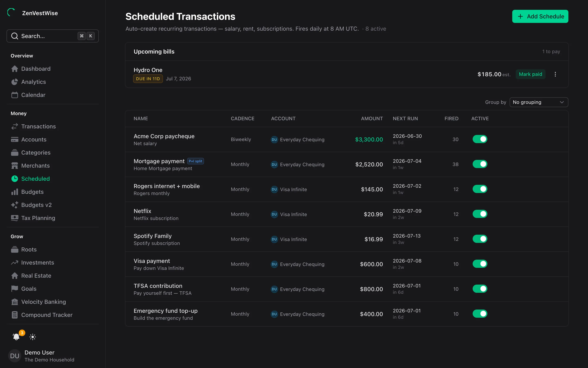Click the Budgets bar chart icon

(14, 192)
